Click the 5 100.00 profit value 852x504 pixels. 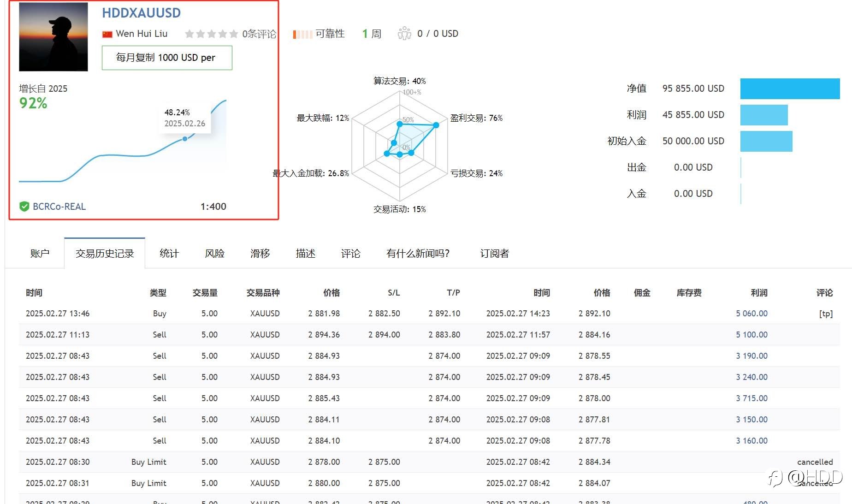(x=751, y=334)
